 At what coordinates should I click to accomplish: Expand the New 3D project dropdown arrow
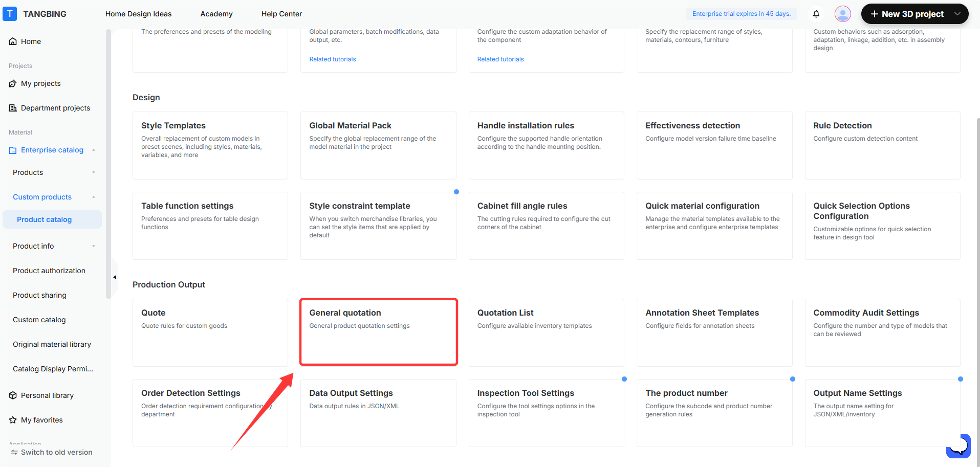point(957,14)
